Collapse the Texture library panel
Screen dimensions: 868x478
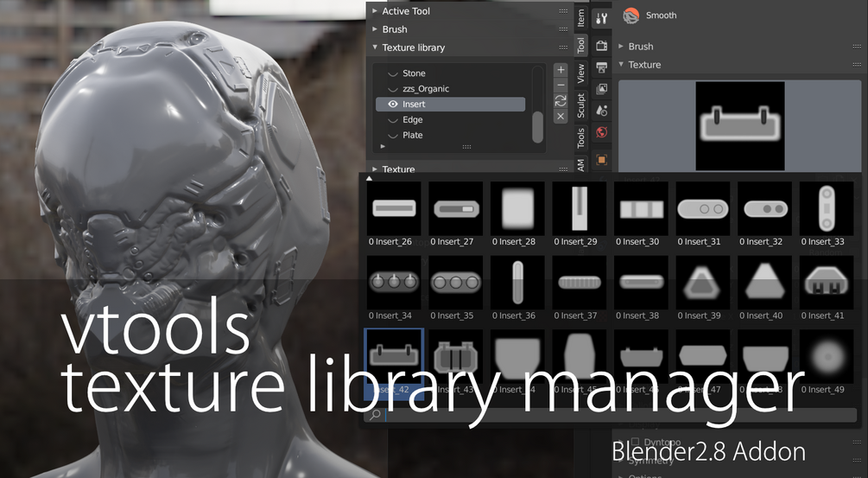(x=375, y=48)
